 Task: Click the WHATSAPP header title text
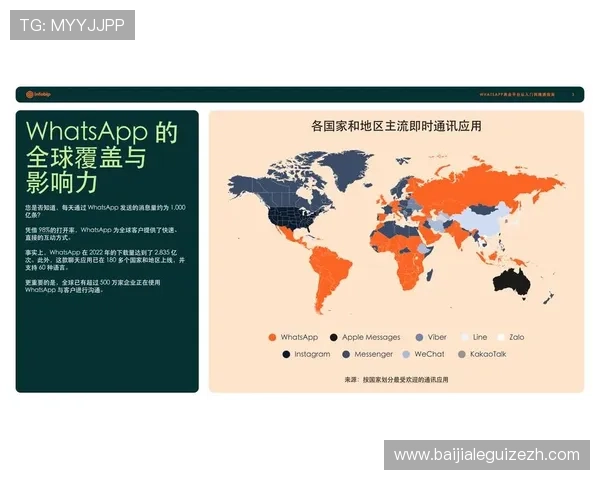517,95
